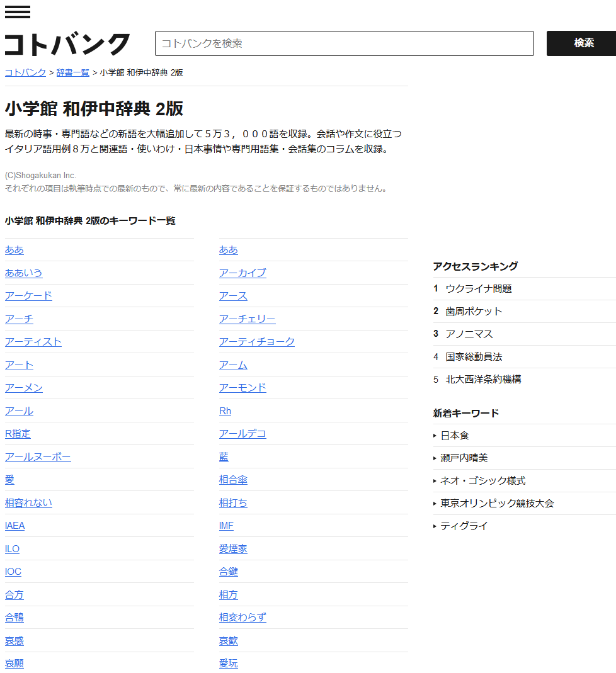Click the アクセスランキング section heading
616x673 pixels.
point(475,266)
